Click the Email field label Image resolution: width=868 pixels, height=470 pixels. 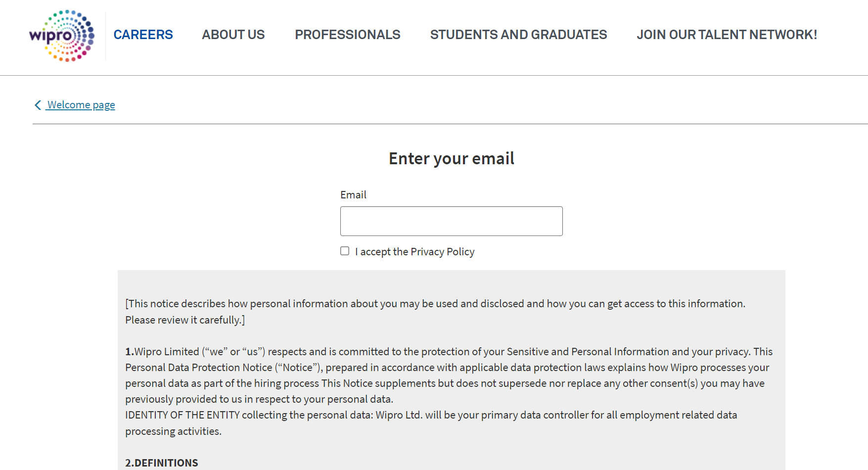tap(353, 195)
